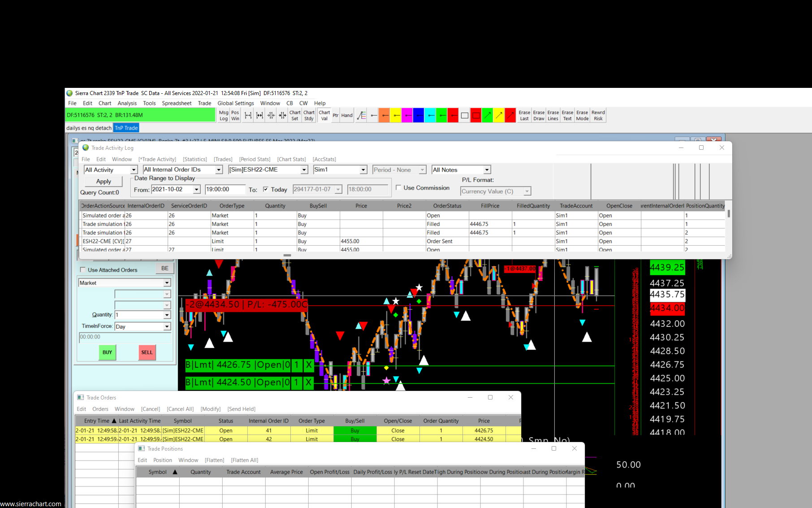The width and height of the screenshot is (812, 508).
Task: Select the red arrow drawing tool
Action: [510, 116]
